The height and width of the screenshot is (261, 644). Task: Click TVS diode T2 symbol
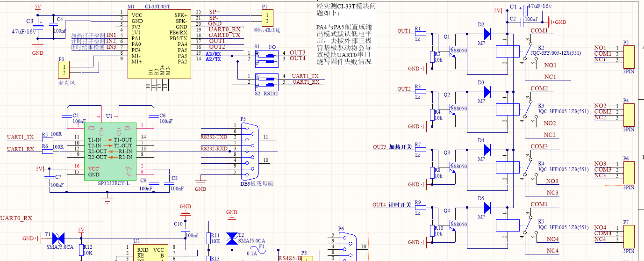(x=231, y=238)
